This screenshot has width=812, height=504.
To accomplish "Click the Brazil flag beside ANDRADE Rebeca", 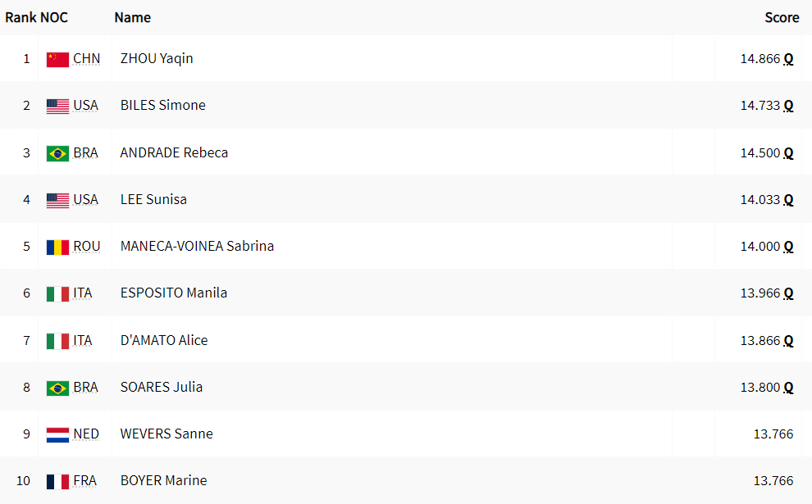I will [57, 154].
